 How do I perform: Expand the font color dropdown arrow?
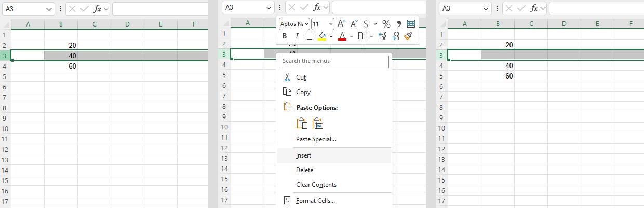pos(352,36)
